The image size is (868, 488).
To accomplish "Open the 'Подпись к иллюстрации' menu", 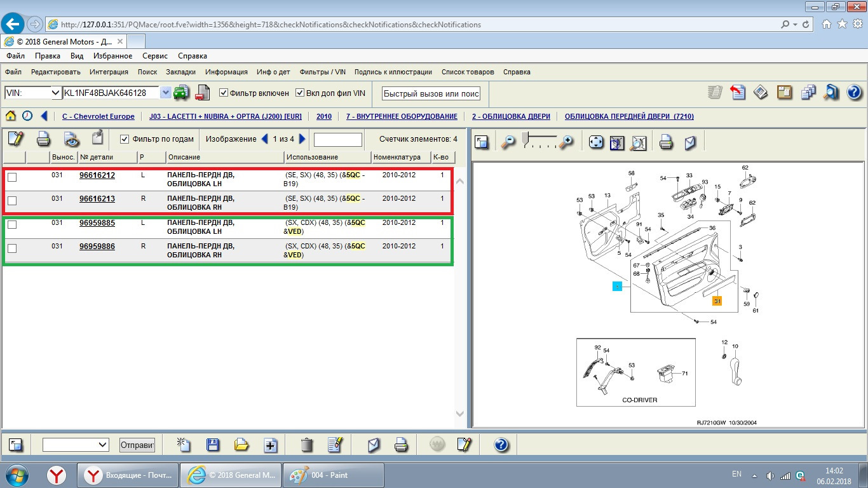I will click(393, 72).
